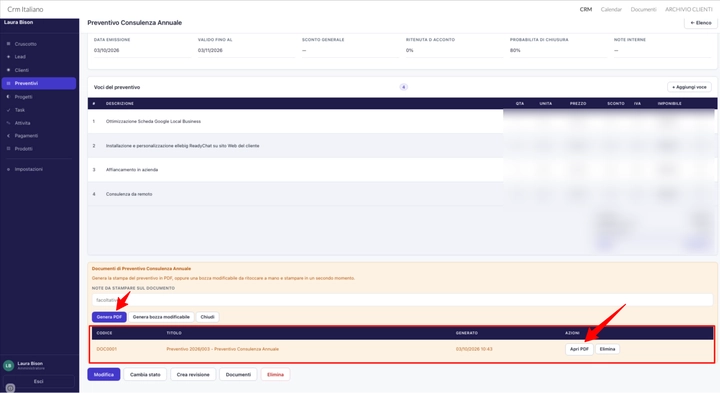The height and width of the screenshot is (393, 720).
Task: Click Elimina in the DOC0001 row
Action: tap(607, 349)
